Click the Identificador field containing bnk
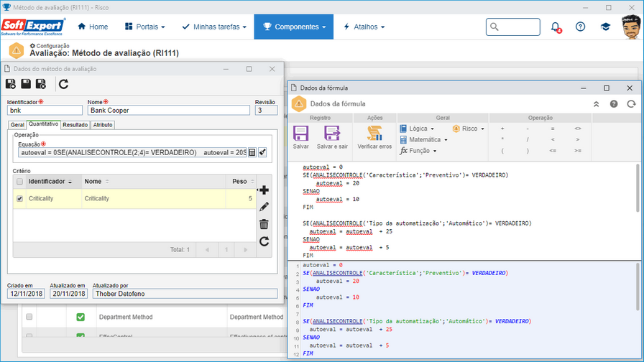The image size is (644, 362). tap(45, 111)
